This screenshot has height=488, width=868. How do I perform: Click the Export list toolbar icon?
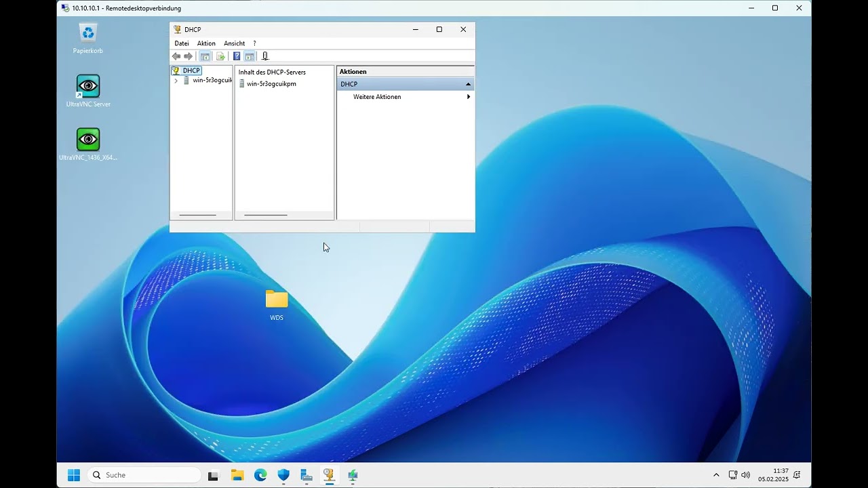point(220,56)
